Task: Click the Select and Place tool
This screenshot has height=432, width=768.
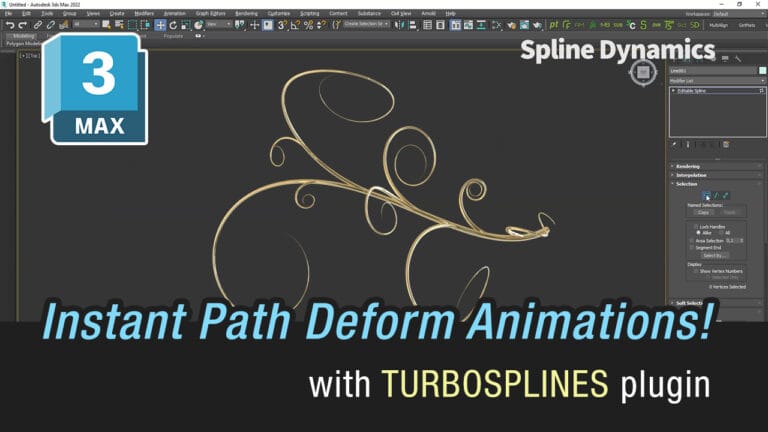Action: pyautogui.click(x=198, y=25)
